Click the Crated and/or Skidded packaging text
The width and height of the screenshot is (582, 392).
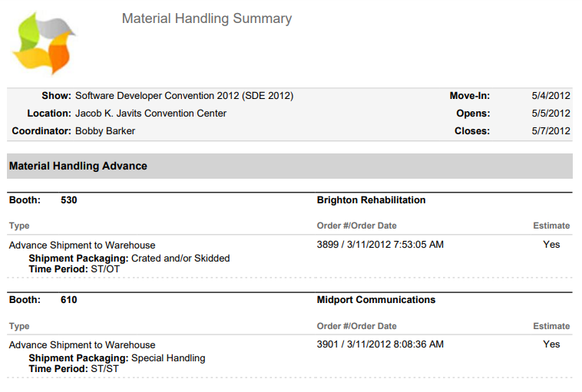tap(180, 259)
